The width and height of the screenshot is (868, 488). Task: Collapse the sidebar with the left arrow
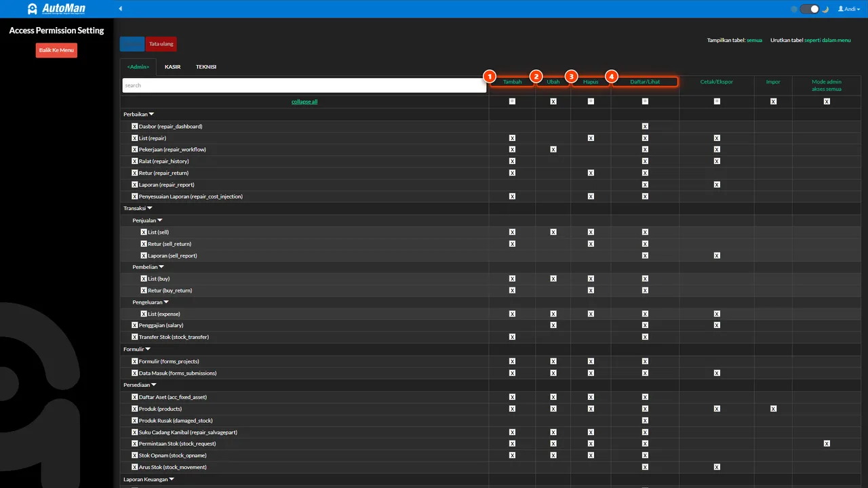click(121, 9)
